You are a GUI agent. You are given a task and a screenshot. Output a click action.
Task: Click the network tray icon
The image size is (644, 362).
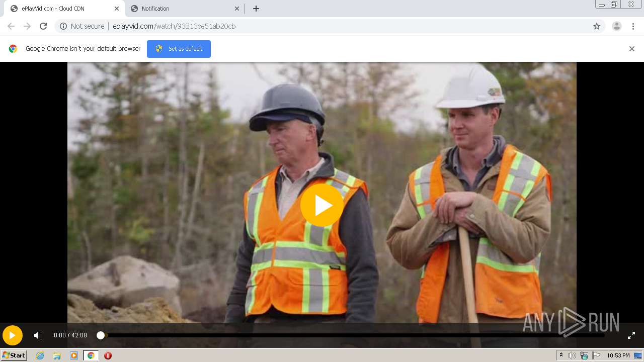point(584,355)
